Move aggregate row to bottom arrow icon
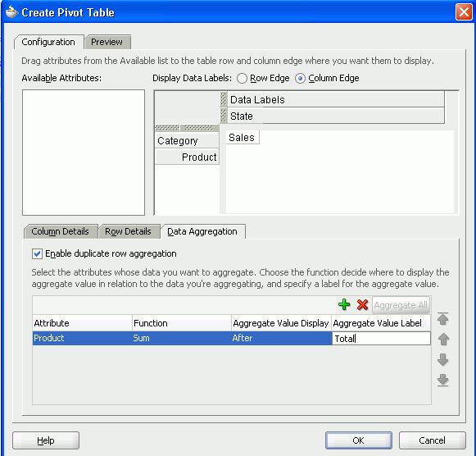The height and width of the screenshot is (456, 476). pyautogui.click(x=443, y=380)
